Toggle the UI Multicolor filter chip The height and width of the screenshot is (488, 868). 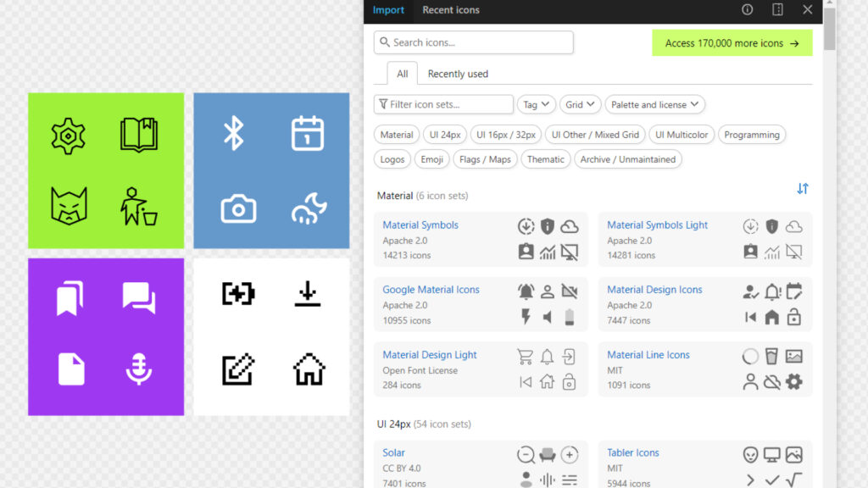coord(682,135)
